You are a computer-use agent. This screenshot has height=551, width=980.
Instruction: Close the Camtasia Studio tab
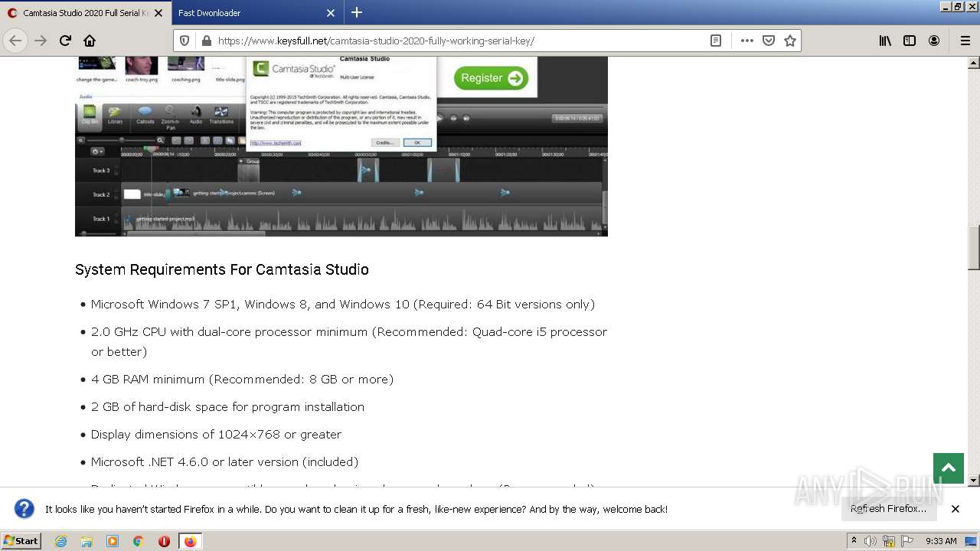tap(158, 13)
